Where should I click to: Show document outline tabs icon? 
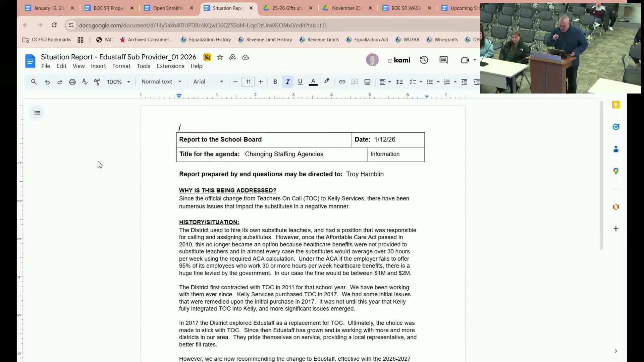(37, 113)
